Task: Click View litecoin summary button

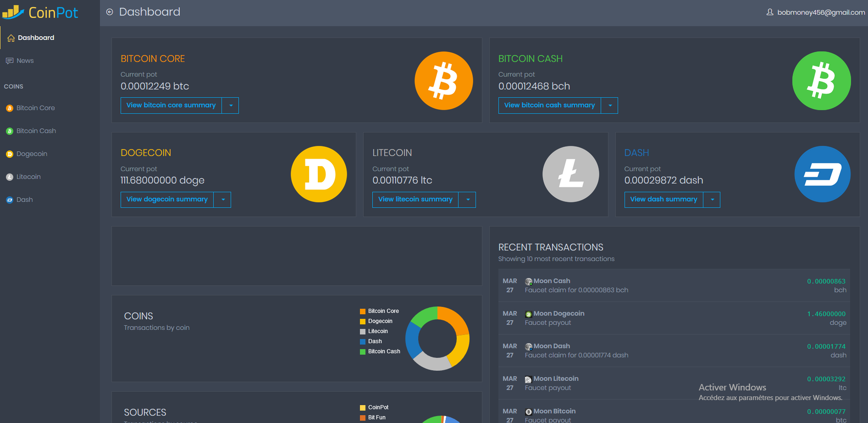Action: pyautogui.click(x=415, y=200)
